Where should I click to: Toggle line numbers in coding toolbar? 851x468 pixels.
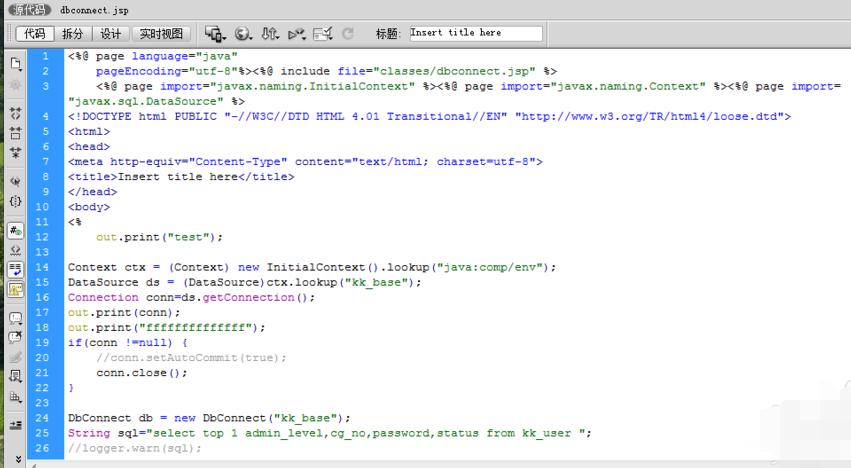pos(15,230)
